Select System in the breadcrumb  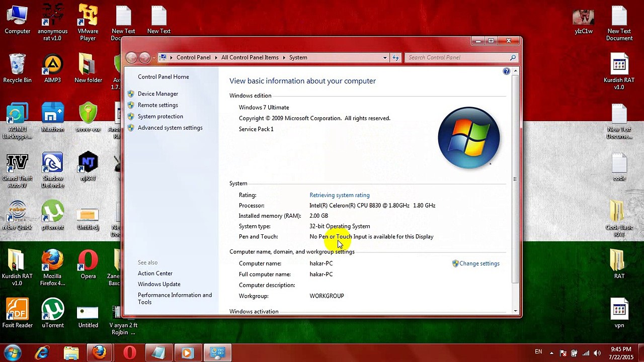298,58
